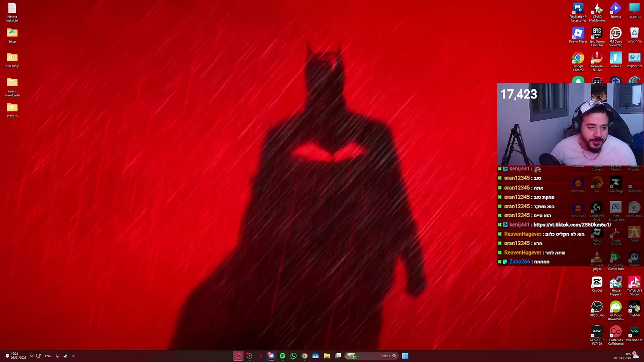Launch CPUID HWMonitor shortcut
The height and width of the screenshot is (362, 644).
click(x=597, y=12)
